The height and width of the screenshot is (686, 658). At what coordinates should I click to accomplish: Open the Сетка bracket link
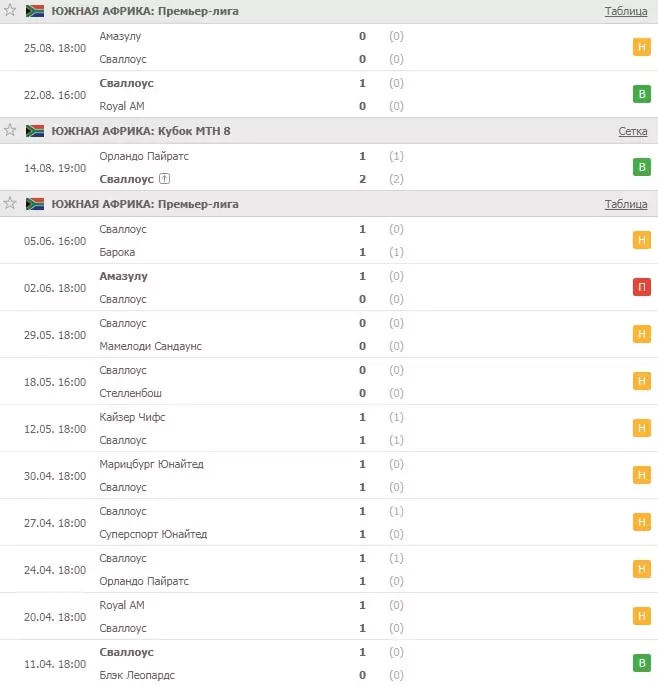click(x=633, y=131)
